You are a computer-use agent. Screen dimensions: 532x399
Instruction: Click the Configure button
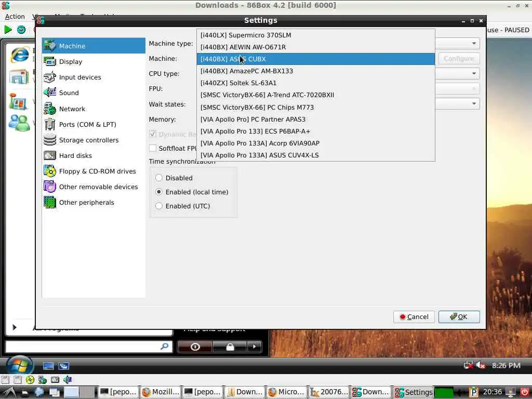[x=459, y=58]
